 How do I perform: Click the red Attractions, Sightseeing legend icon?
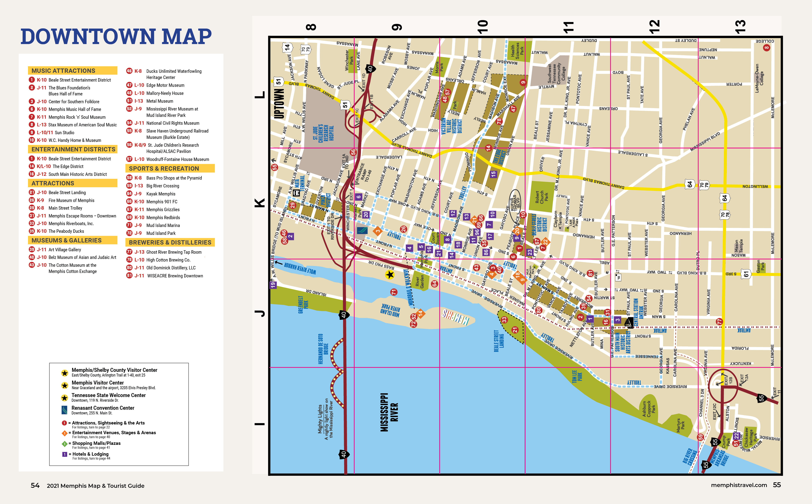pyautogui.click(x=64, y=423)
